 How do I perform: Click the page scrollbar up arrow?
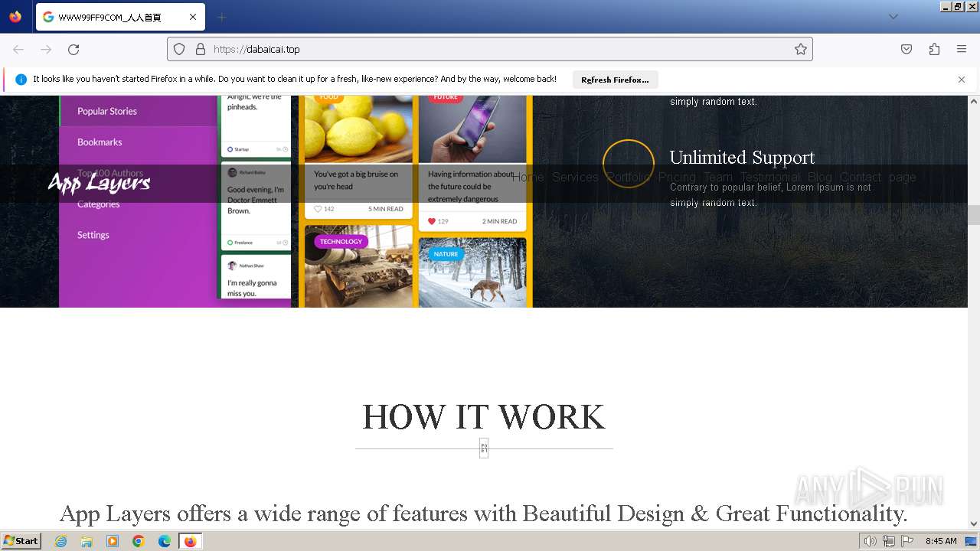click(x=974, y=101)
